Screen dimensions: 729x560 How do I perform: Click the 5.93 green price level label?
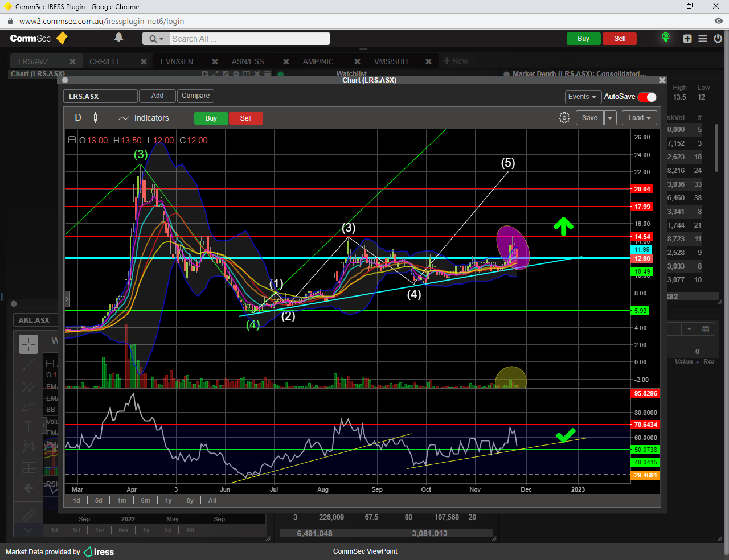point(641,311)
